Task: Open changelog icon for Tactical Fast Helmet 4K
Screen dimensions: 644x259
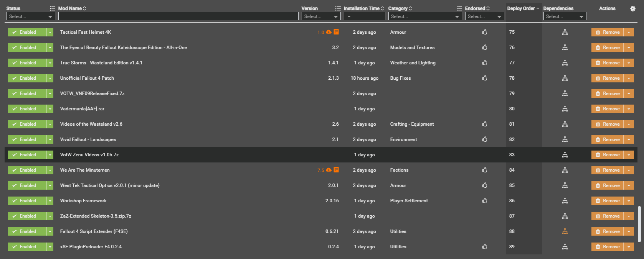Action: (336, 32)
